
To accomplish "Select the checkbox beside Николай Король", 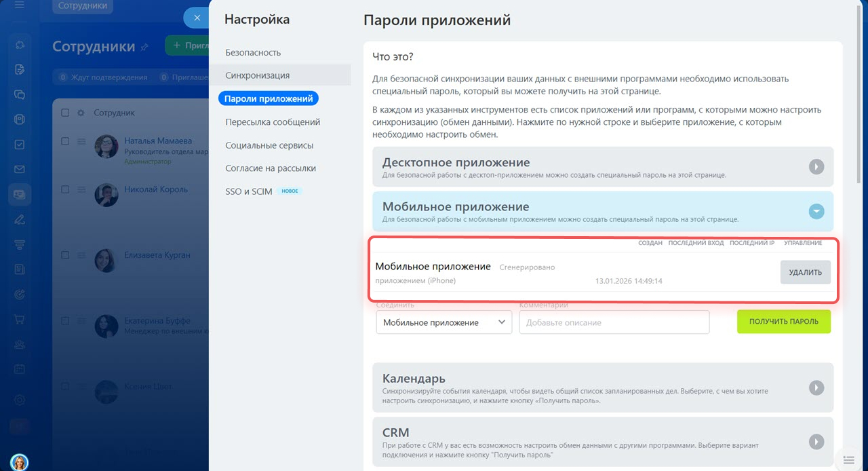I will tap(65, 190).
